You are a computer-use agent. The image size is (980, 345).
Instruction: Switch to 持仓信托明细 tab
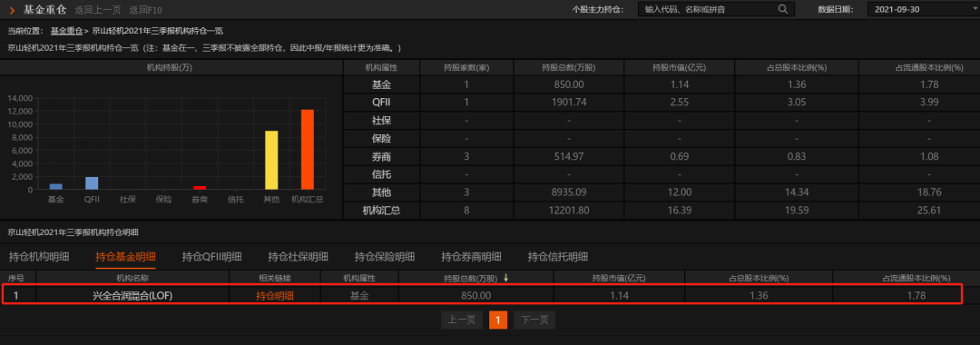click(x=557, y=256)
